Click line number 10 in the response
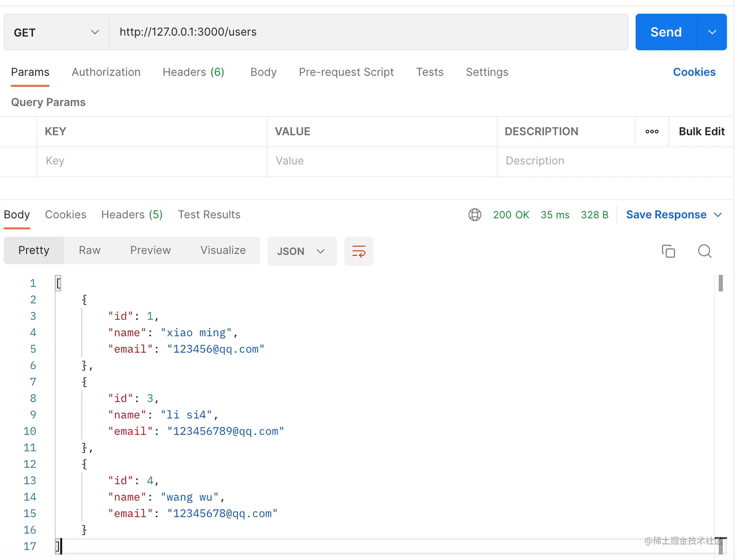 click(30, 431)
